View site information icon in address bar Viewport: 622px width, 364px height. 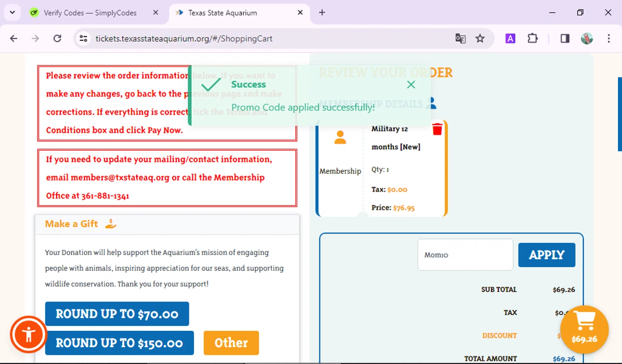pos(83,39)
